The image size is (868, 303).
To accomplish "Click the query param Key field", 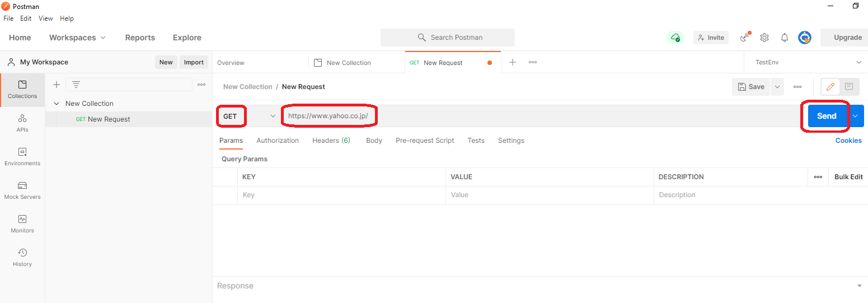I will point(341,195).
